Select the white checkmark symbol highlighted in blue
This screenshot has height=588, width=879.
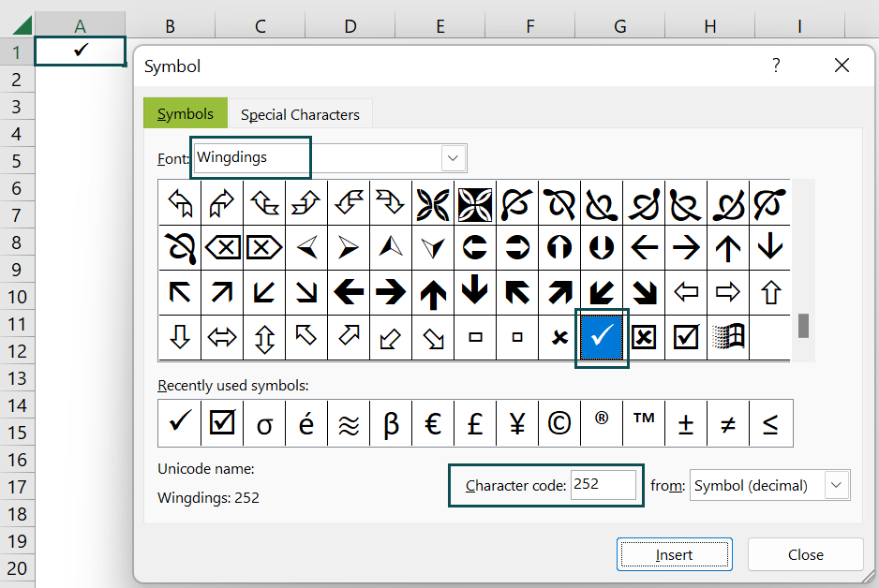[x=602, y=337]
